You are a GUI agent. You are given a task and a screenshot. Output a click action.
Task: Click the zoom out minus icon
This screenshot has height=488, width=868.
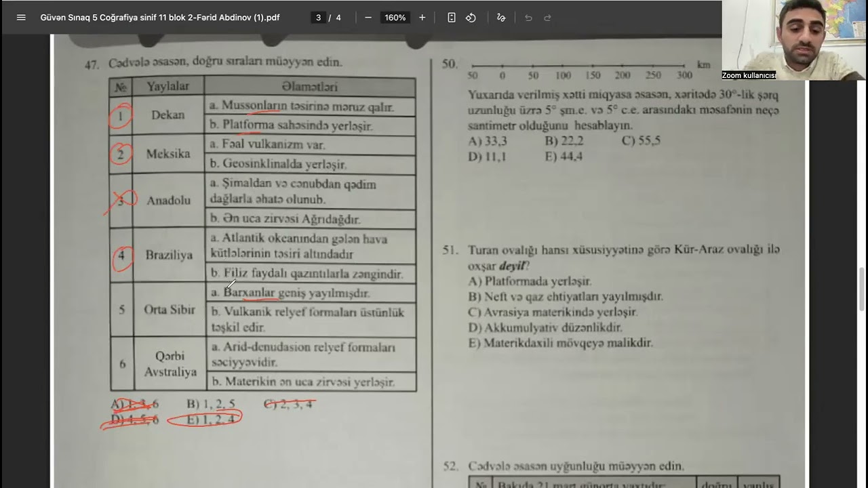(x=368, y=18)
